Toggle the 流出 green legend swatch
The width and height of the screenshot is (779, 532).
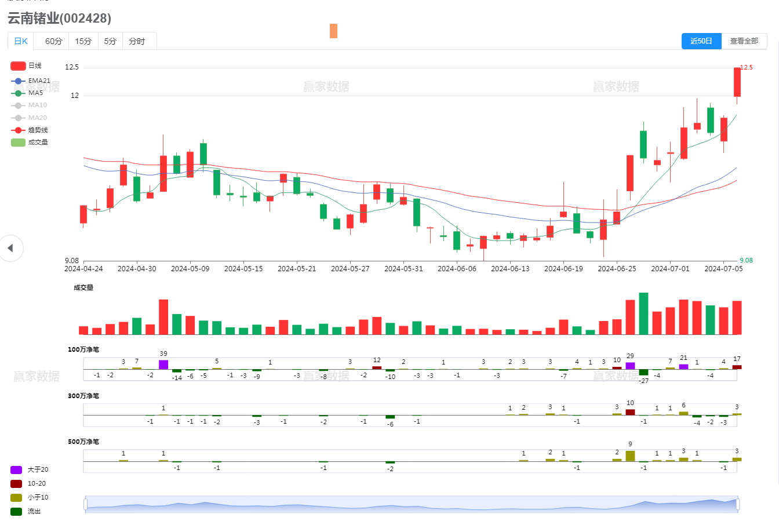tap(16, 511)
